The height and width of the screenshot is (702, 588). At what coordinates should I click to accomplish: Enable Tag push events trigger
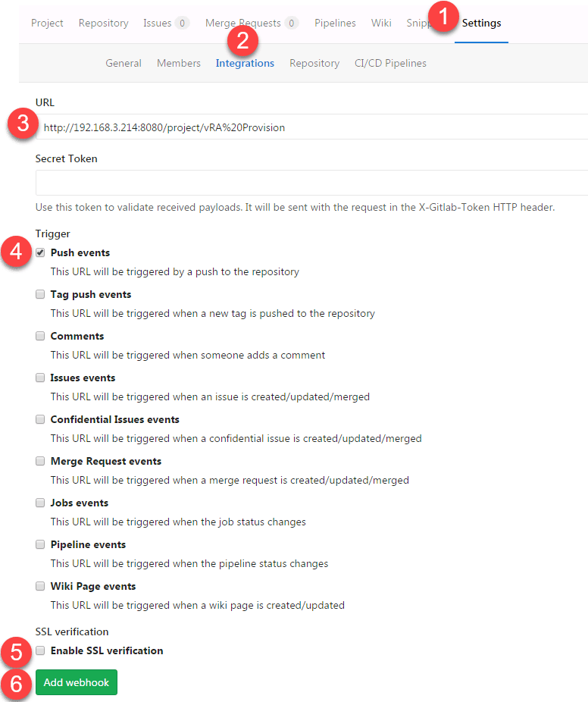40,294
